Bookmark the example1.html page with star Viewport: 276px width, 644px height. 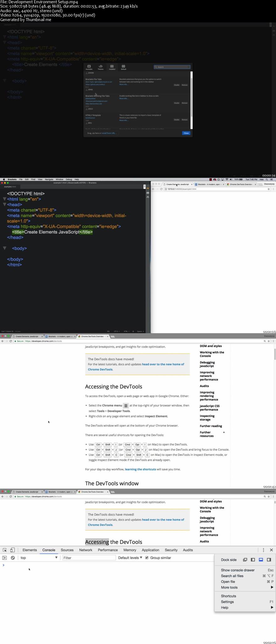pyautogui.click(x=268, y=189)
